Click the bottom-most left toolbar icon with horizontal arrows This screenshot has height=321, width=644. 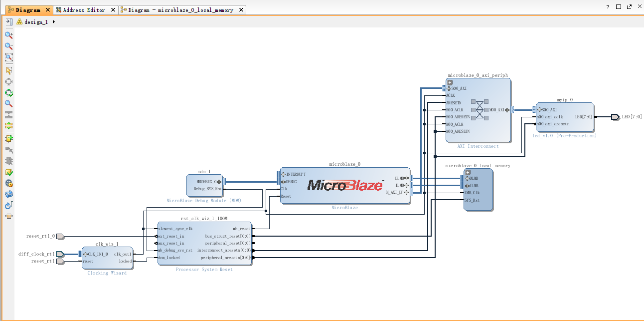pos(8,216)
